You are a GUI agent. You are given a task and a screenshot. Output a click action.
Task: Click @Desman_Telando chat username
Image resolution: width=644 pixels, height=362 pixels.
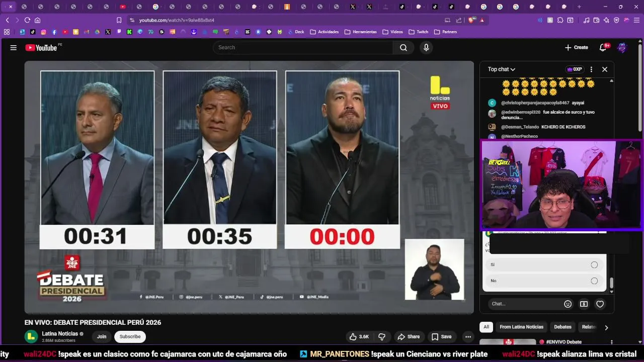point(520,127)
